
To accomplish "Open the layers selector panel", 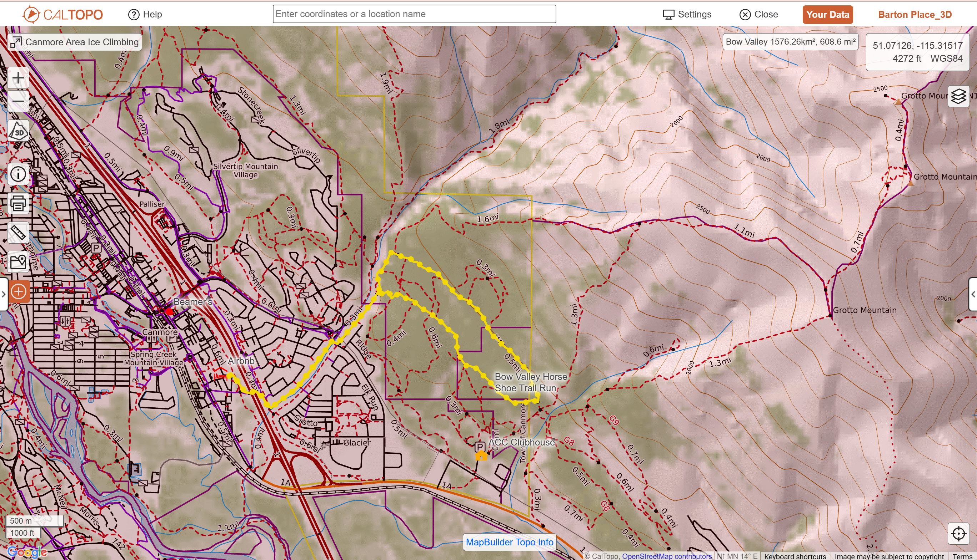I will coord(958,96).
